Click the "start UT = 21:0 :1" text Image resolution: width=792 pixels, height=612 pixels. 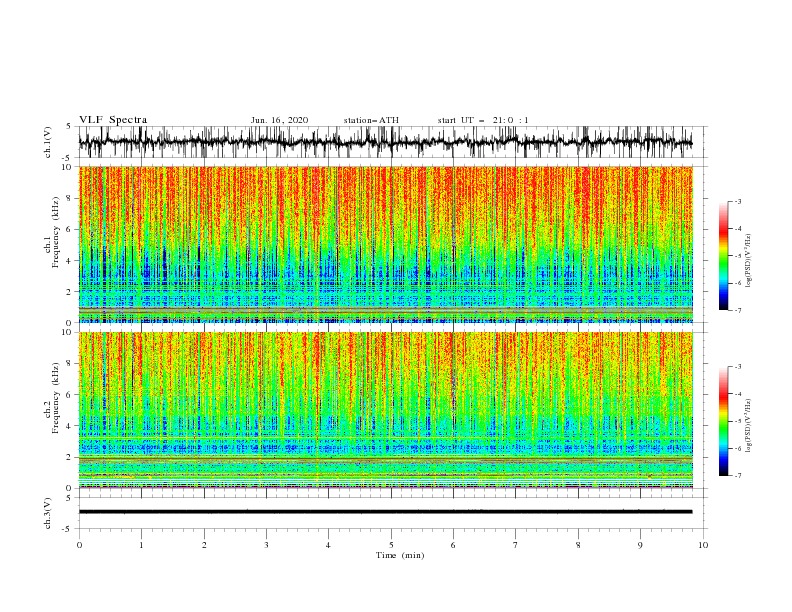(483, 120)
